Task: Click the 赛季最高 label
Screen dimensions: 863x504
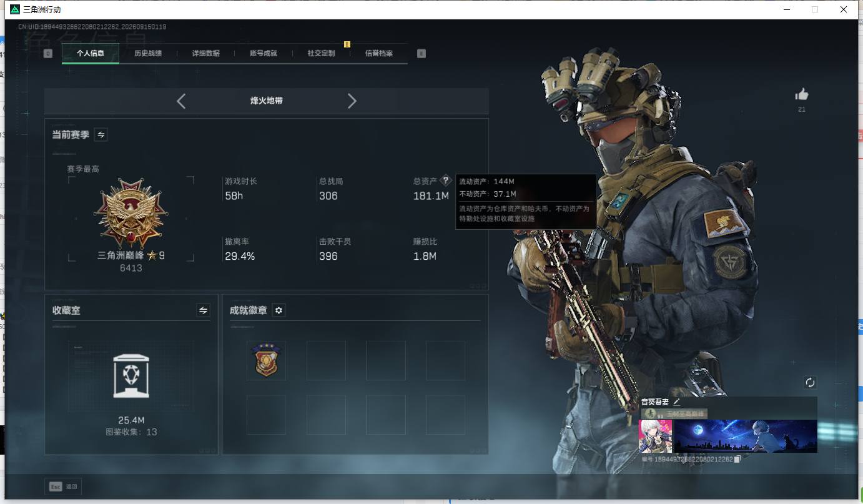Action: [83, 169]
